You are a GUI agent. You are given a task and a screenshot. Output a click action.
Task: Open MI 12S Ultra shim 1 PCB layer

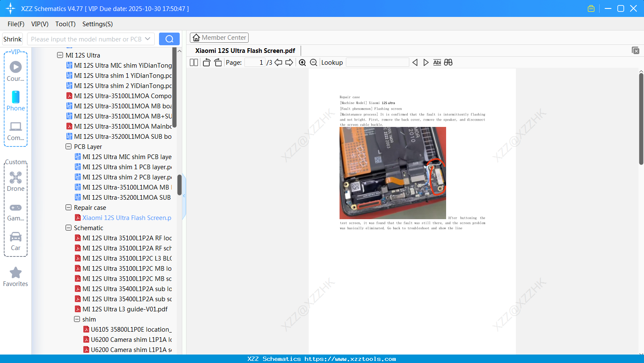[x=127, y=167]
